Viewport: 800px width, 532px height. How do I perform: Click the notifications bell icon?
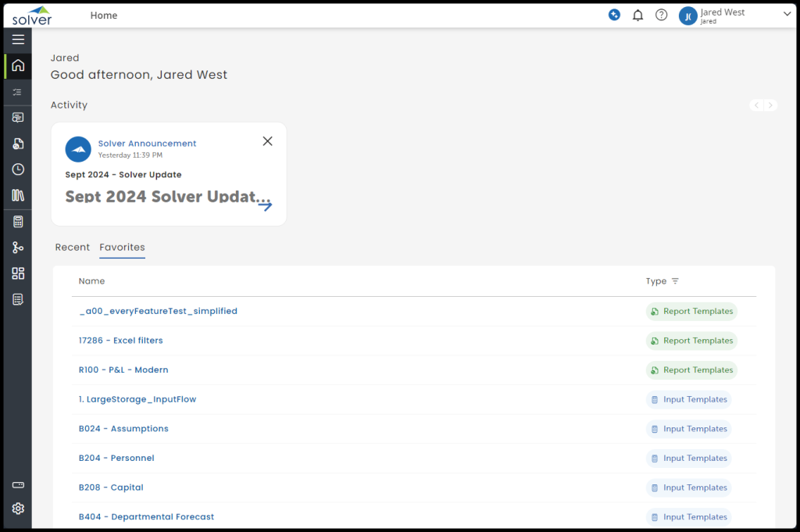pos(637,15)
